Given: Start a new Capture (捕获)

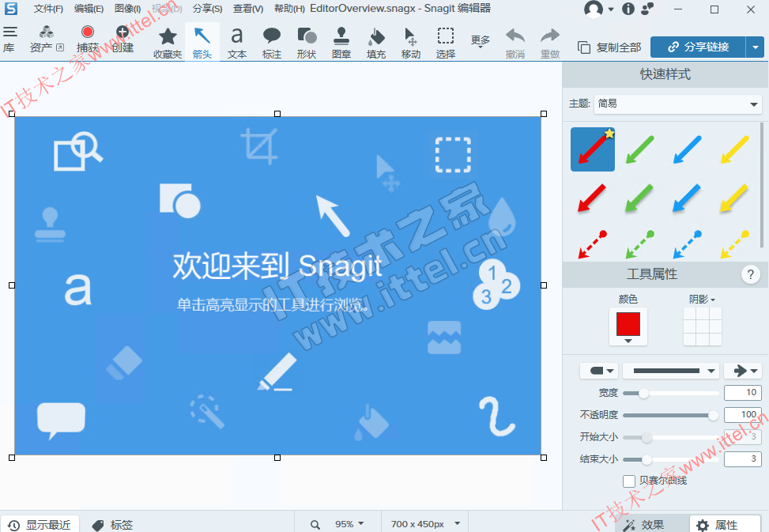Looking at the screenshot, I should [x=88, y=40].
